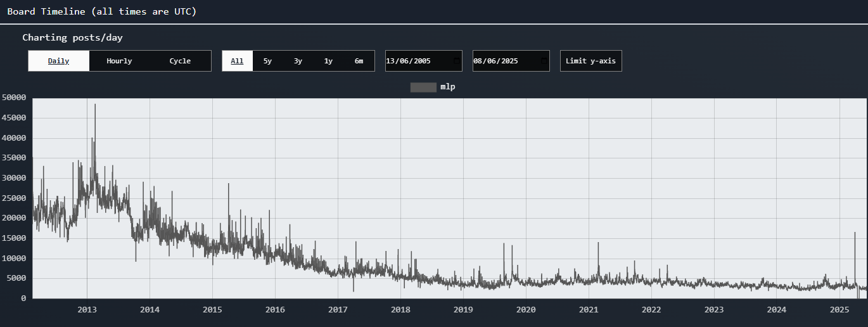Click the 40000 y-axis label
868x327 pixels.
(x=14, y=138)
